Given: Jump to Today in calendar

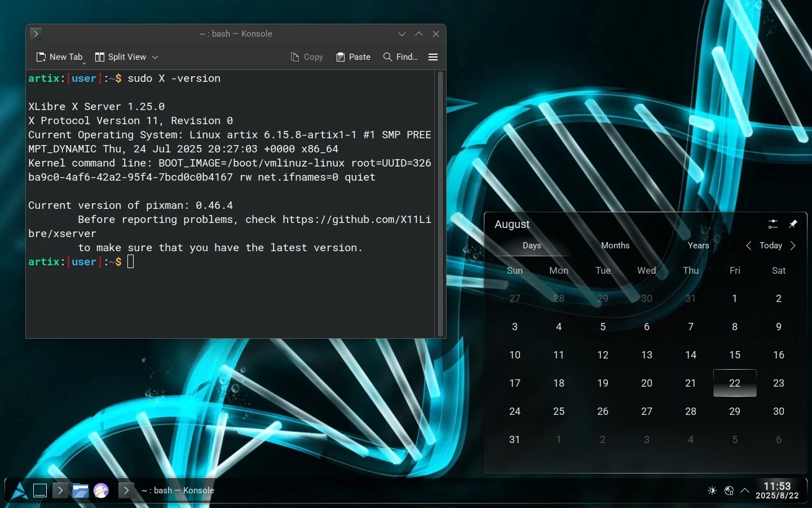Looking at the screenshot, I should click(770, 246).
